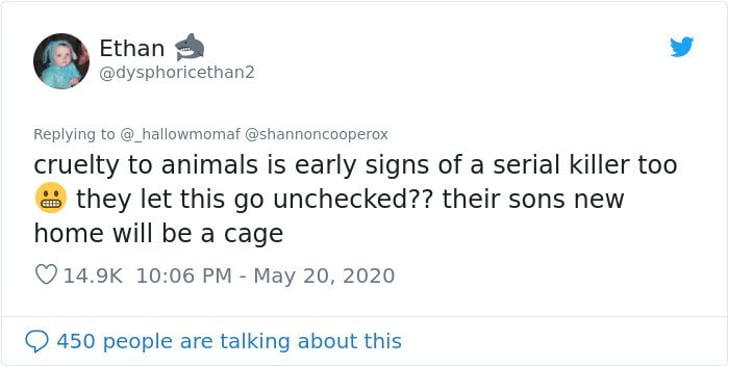Open the display name Ethan
Image resolution: width=729 pixels, height=367 pixels.
132,48
